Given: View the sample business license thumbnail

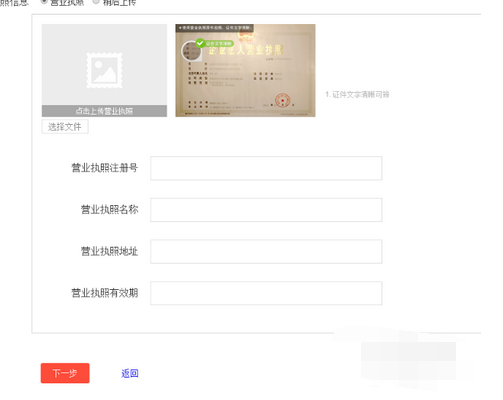Looking at the screenshot, I should pyautogui.click(x=245, y=70).
